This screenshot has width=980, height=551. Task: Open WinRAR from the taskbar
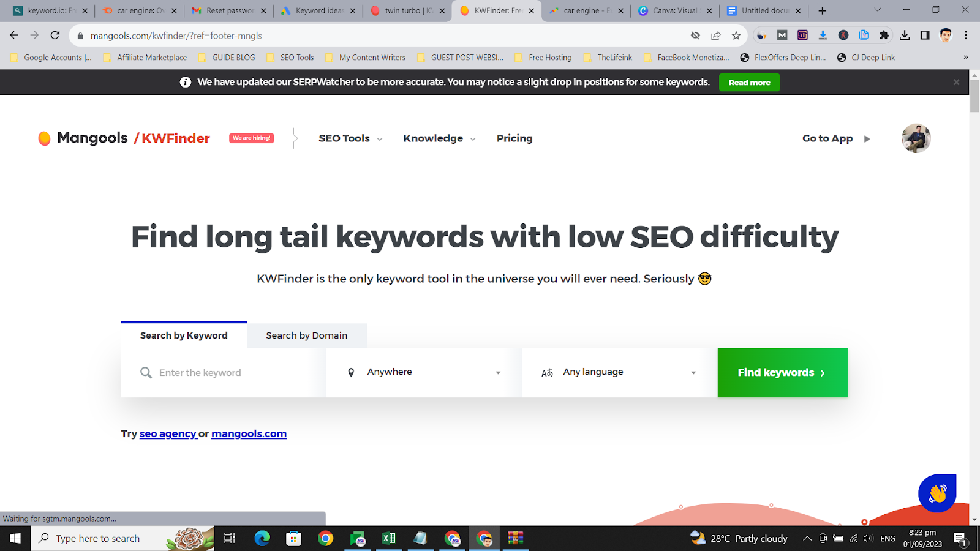[x=516, y=539]
